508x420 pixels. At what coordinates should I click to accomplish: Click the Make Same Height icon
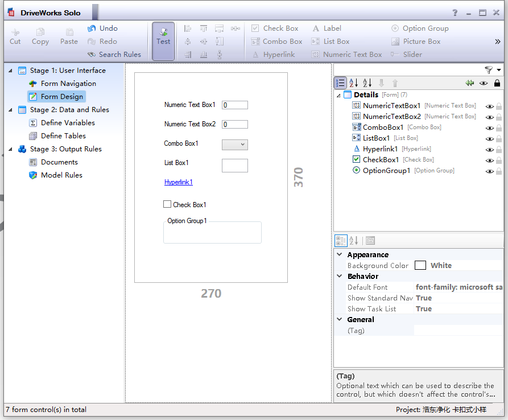(220, 42)
